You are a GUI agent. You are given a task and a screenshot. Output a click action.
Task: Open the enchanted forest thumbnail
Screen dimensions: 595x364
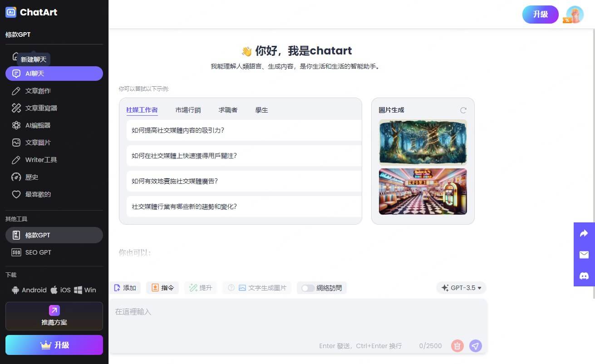[x=423, y=142]
